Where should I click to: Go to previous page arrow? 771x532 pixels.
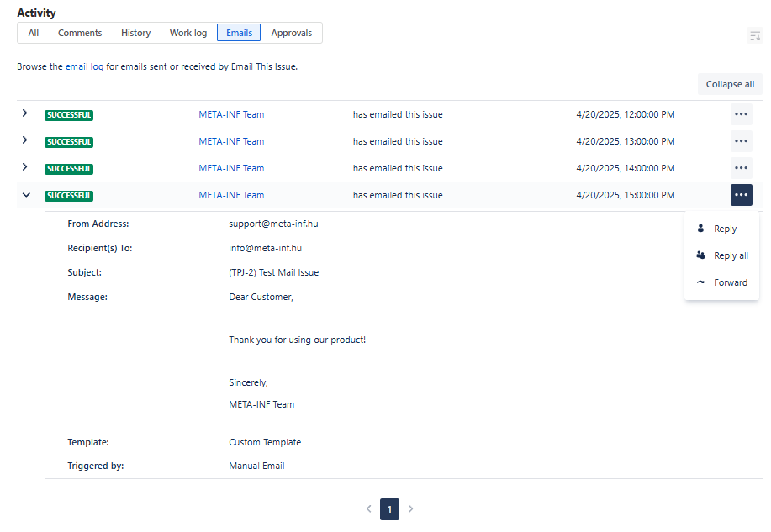pyautogui.click(x=368, y=508)
